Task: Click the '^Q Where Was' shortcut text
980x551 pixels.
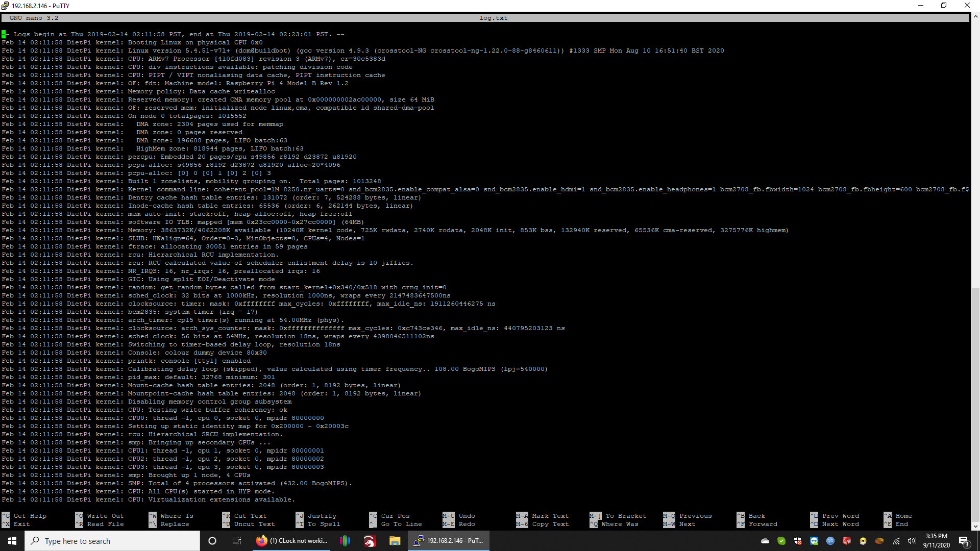Action: (x=614, y=524)
